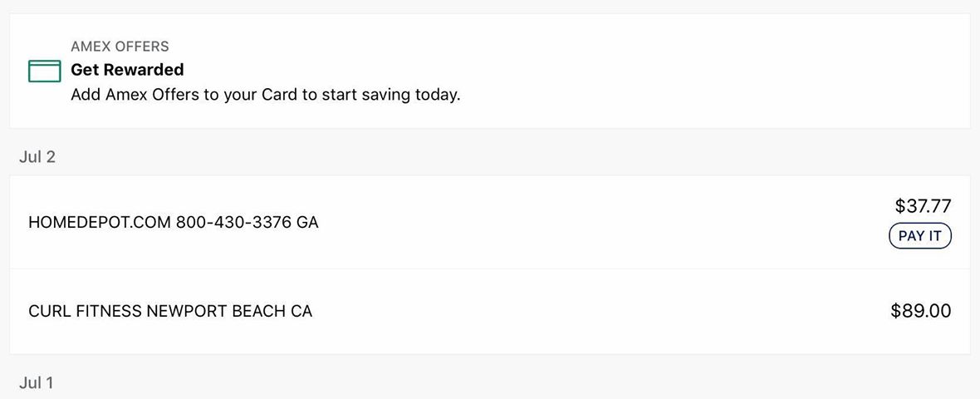Click the word FITNESS in the second transaction

tap(109, 311)
